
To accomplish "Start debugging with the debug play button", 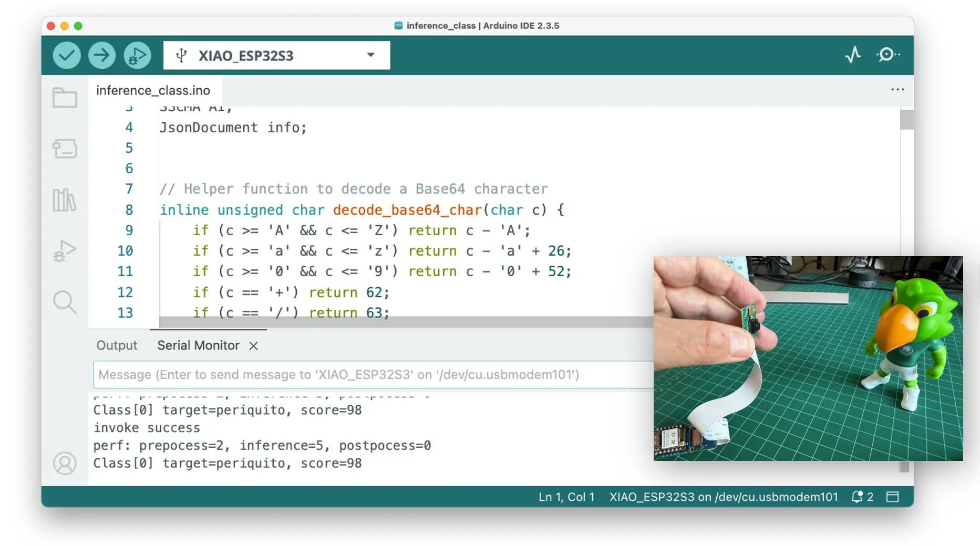I will pos(137,55).
